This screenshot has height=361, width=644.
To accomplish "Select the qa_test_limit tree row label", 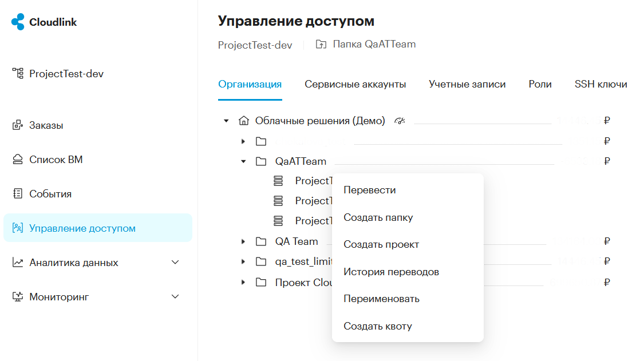I will pyautogui.click(x=303, y=261).
